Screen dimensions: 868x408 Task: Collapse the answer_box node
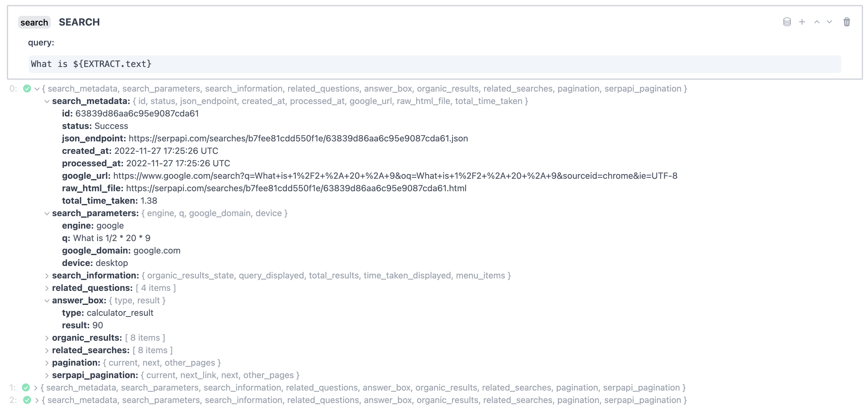[47, 301]
